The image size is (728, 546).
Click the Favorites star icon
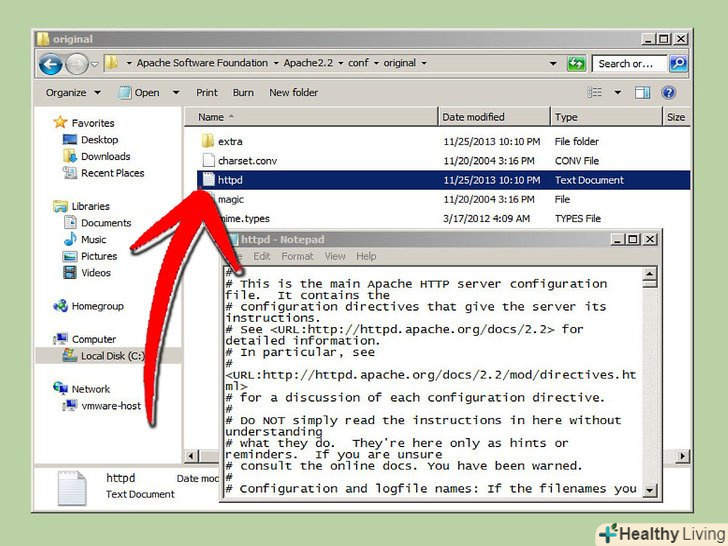(x=60, y=123)
